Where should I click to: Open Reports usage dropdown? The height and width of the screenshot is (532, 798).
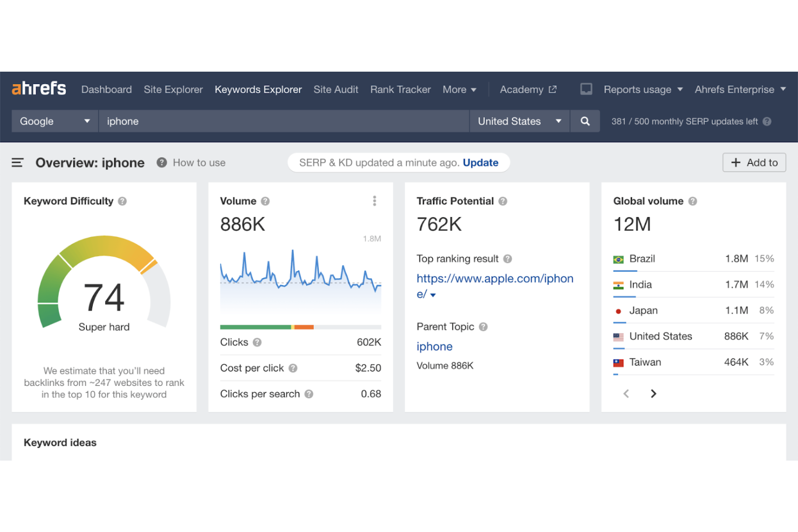(x=643, y=89)
